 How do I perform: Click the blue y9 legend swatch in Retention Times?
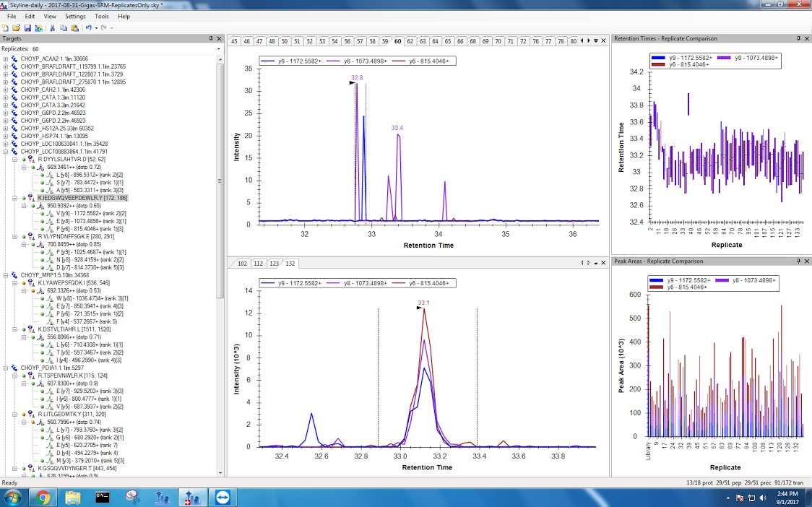pyautogui.click(x=657, y=57)
